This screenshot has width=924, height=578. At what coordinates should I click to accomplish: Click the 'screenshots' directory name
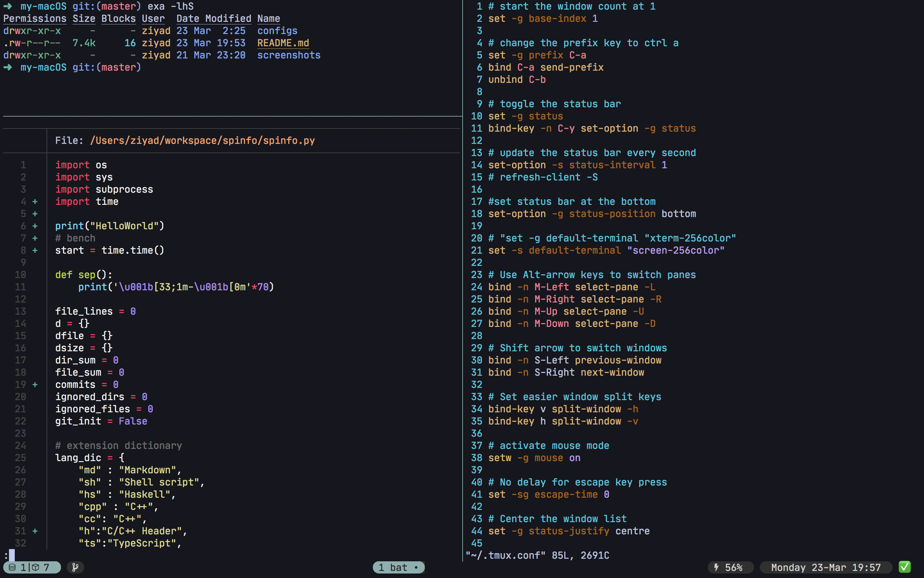(289, 55)
